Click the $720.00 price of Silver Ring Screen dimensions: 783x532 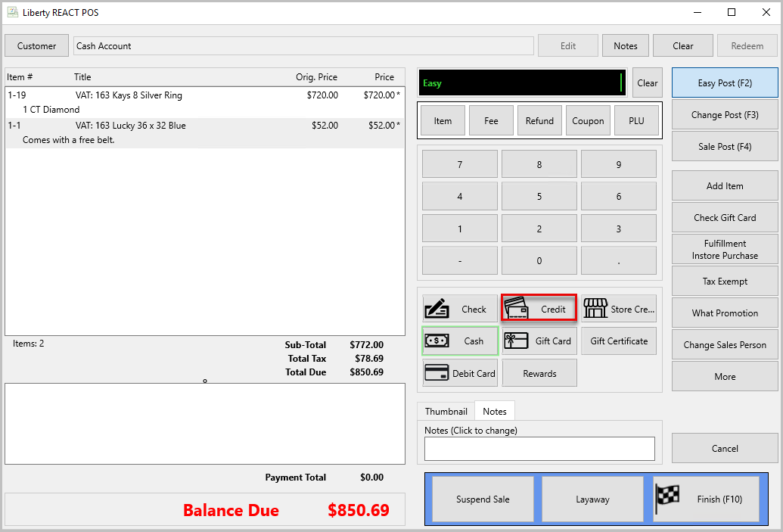[381, 95]
